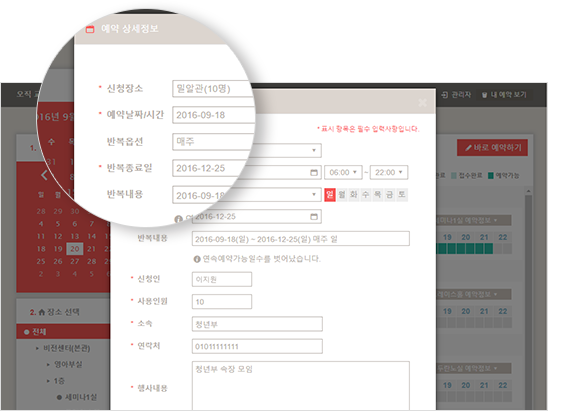This screenshot has width=574, height=411.
Task: Toggle Monday 월 repeat day
Action: coord(342,194)
